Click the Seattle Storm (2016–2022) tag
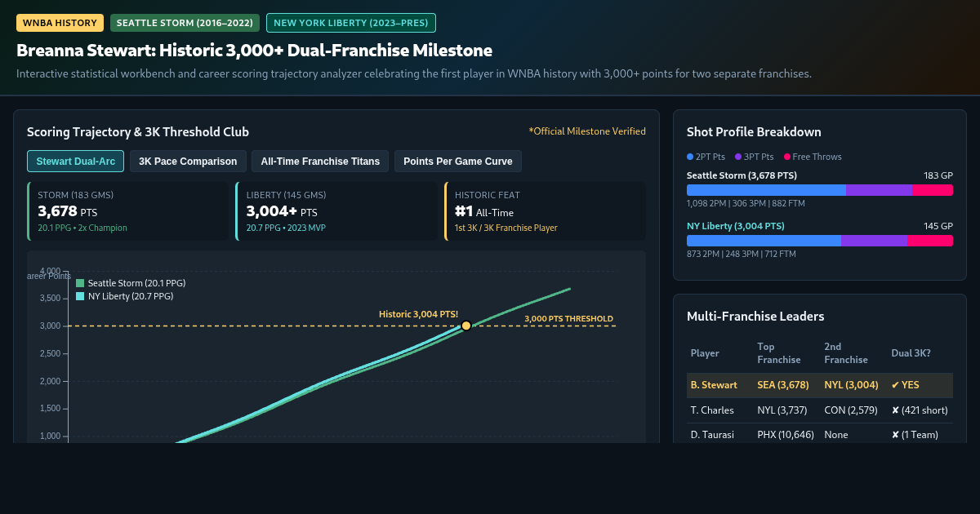 pos(185,23)
